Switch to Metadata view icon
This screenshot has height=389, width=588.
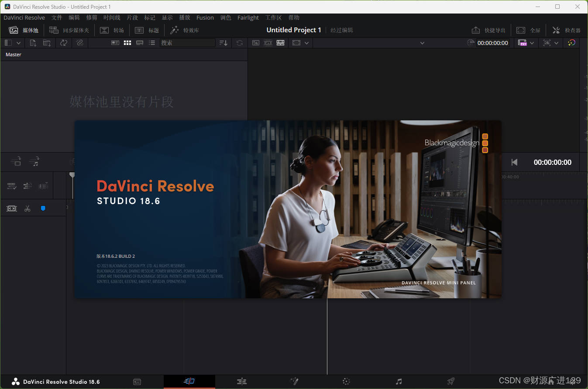pyautogui.click(x=115, y=43)
